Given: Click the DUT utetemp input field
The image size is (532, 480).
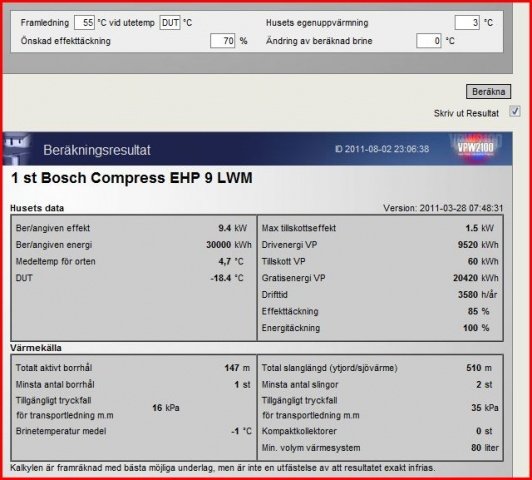Looking at the screenshot, I should pyautogui.click(x=170, y=23).
